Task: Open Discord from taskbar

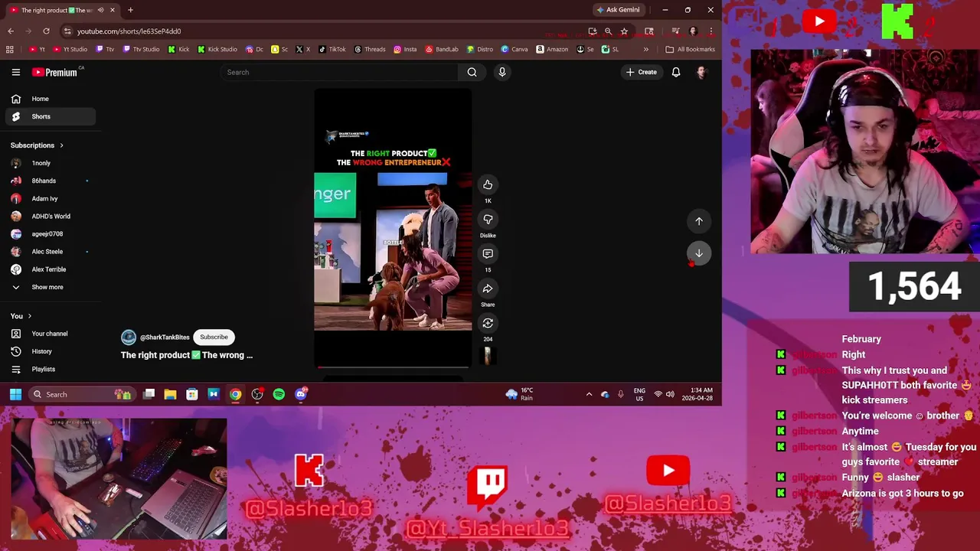Action: [301, 394]
